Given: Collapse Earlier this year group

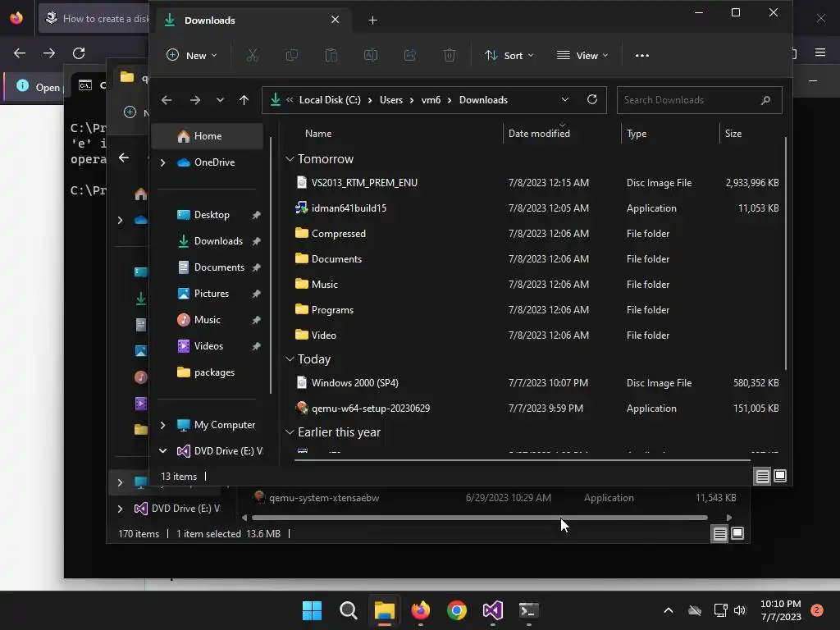Looking at the screenshot, I should click(x=290, y=431).
